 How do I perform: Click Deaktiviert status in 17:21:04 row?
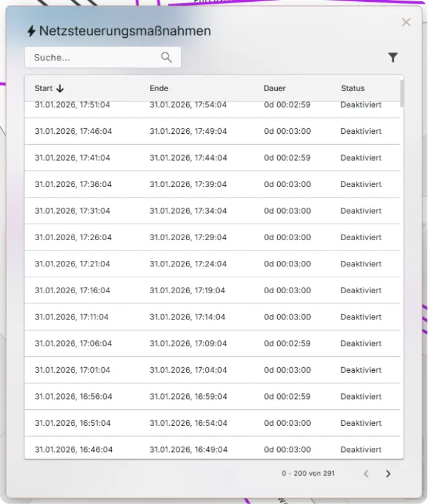[361, 264]
